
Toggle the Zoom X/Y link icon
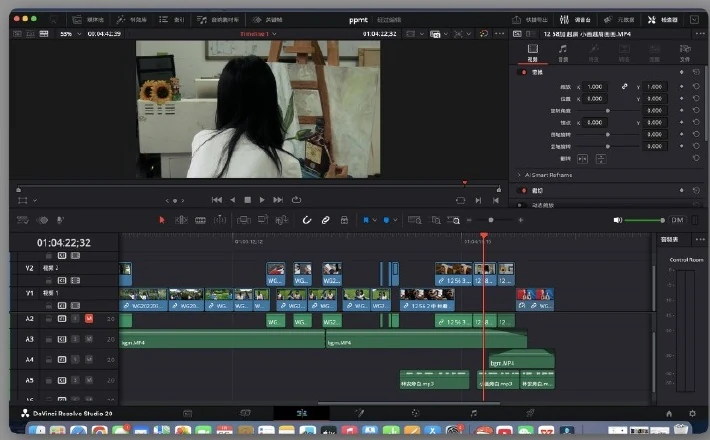click(x=624, y=86)
